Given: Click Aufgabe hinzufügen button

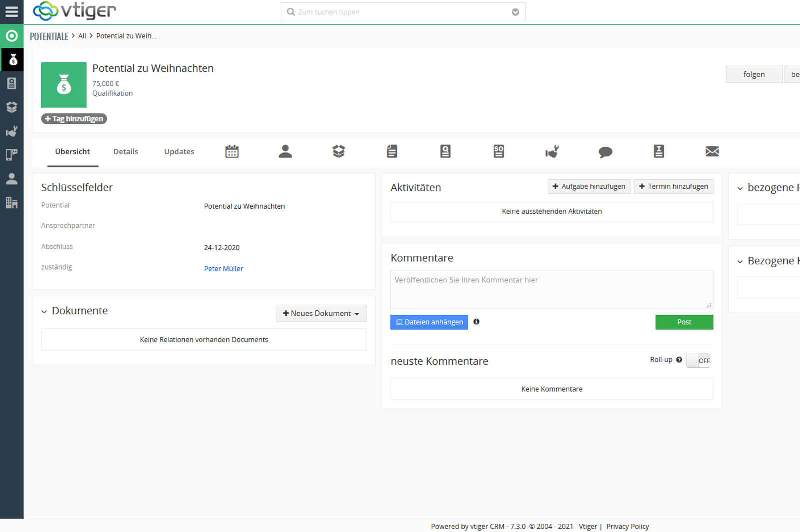Looking at the screenshot, I should [x=589, y=186].
